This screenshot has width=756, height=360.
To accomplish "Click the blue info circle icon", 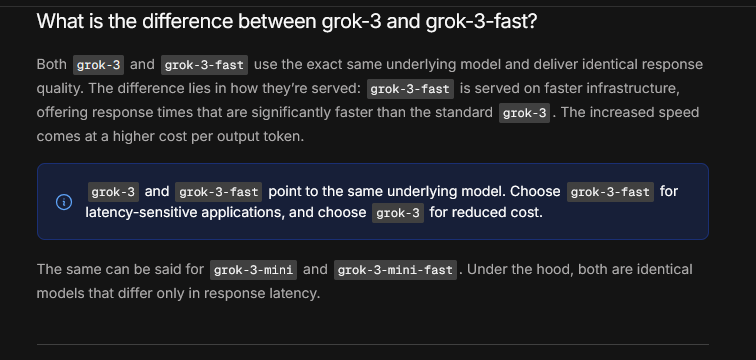I will coord(64,202).
